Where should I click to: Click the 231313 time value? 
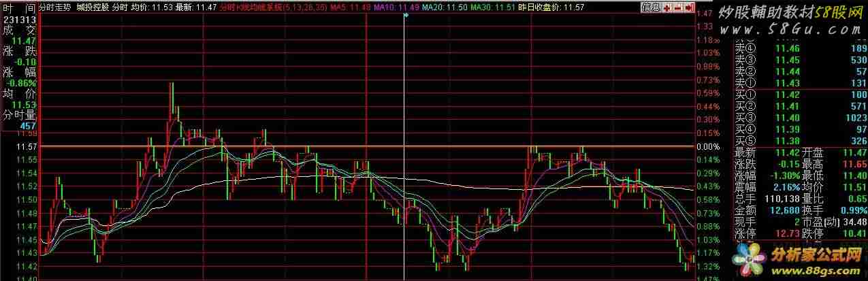click(19, 20)
